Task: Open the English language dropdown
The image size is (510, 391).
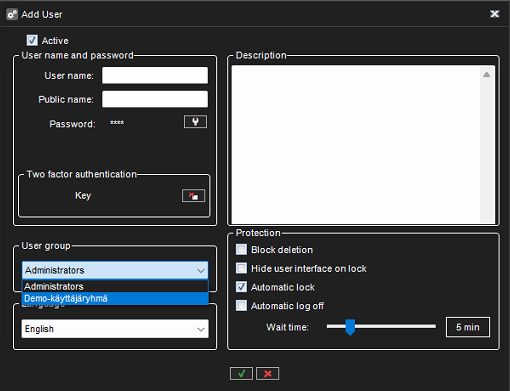Action: pyautogui.click(x=115, y=329)
